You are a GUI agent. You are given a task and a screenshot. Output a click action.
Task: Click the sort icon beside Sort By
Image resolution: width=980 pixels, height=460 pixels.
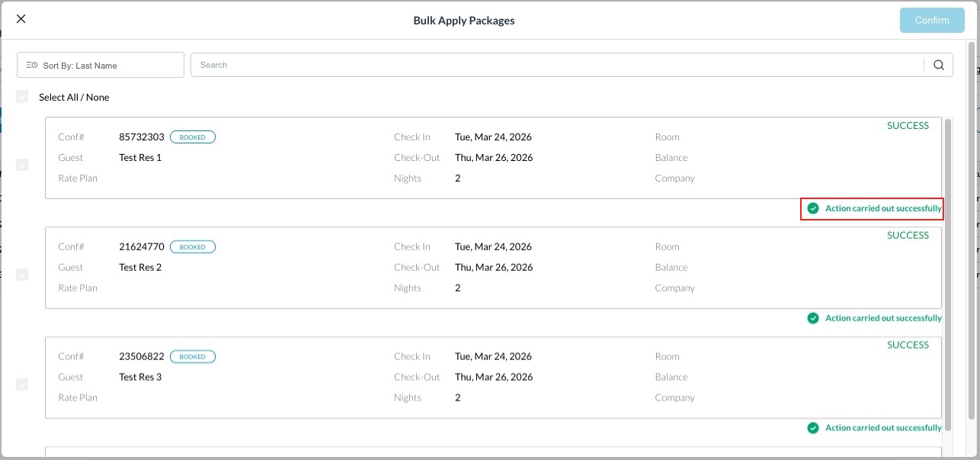[31, 66]
